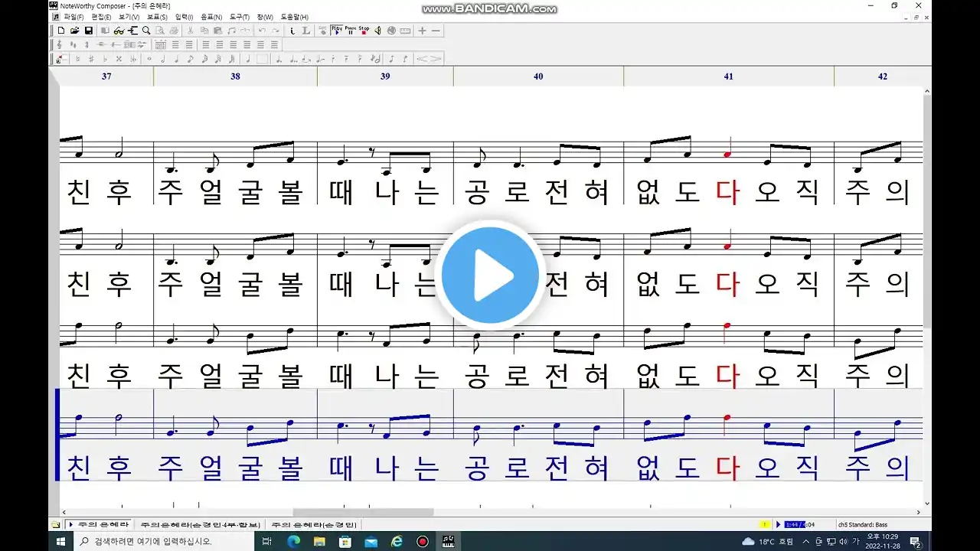Click the Pause button in the toolbar
The width and height of the screenshot is (980, 551).
tap(350, 31)
